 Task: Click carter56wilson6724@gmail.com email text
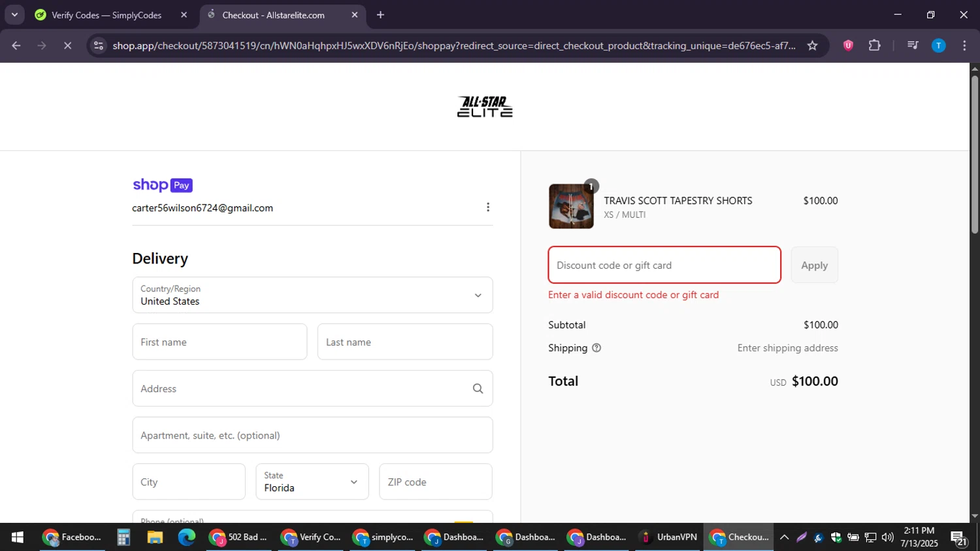203,208
